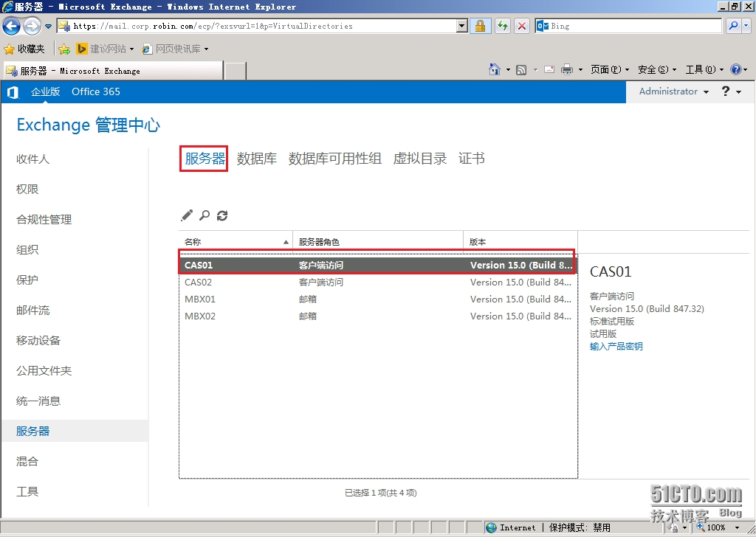
Task: Click the pencil edit server icon
Action: pos(187,215)
